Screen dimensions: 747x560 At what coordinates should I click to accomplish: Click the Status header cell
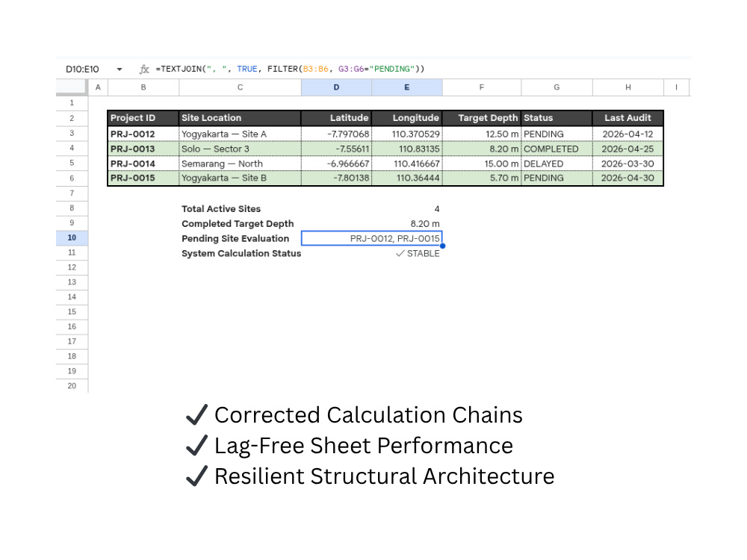pos(557,118)
